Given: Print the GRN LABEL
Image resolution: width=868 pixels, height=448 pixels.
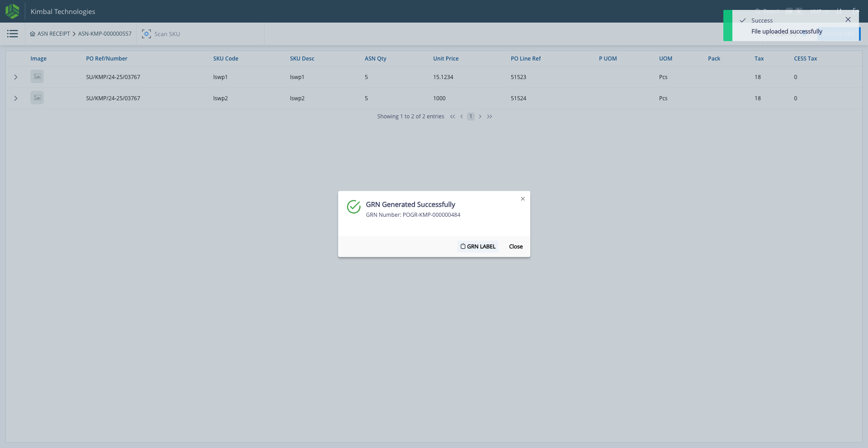Looking at the screenshot, I should [478, 247].
